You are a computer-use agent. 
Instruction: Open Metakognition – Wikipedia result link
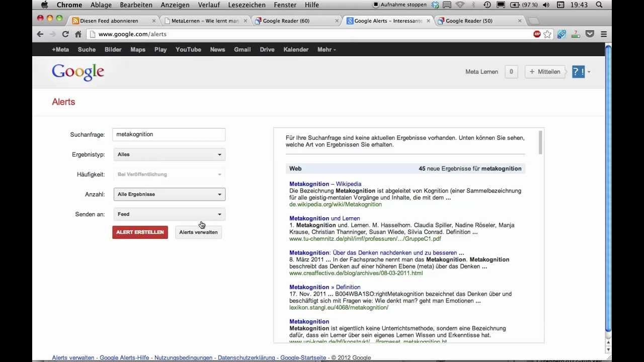coord(325,184)
